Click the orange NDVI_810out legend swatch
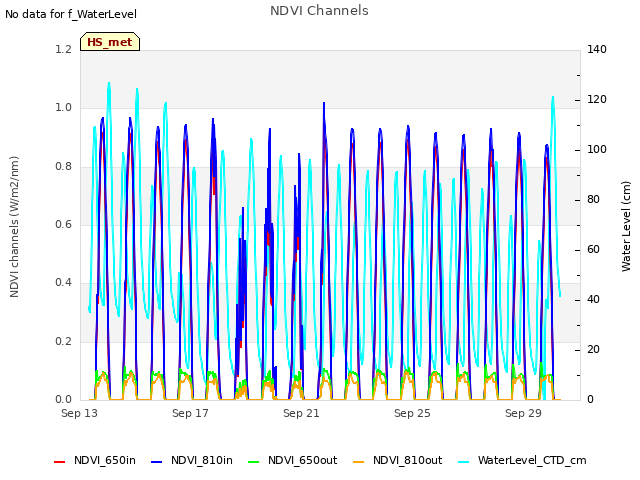This screenshot has height=480, width=640. (358, 462)
